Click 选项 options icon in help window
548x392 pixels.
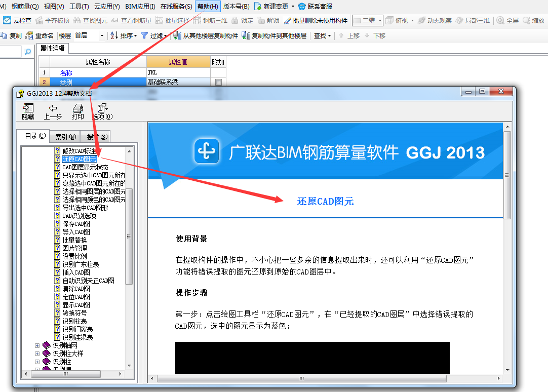point(102,108)
